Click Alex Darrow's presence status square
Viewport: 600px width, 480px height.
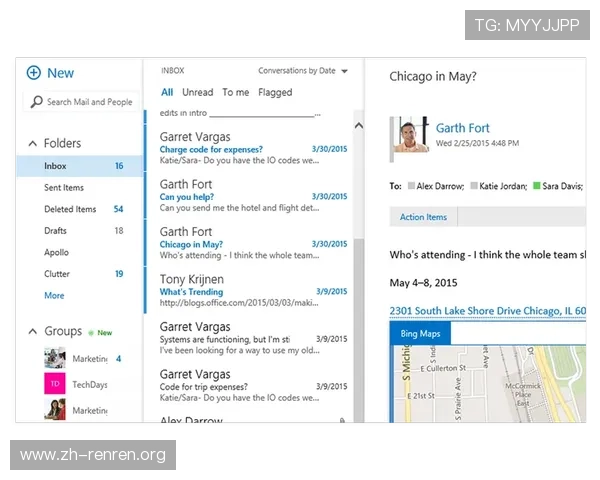pos(410,186)
